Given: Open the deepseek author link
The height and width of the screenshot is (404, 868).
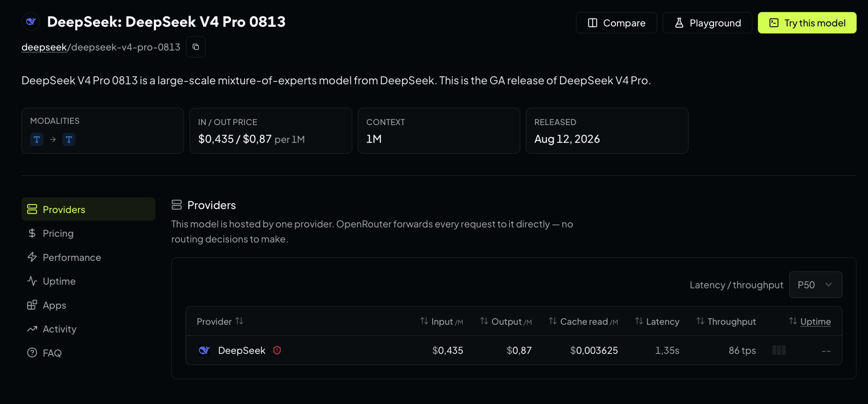Looking at the screenshot, I should 44,47.
